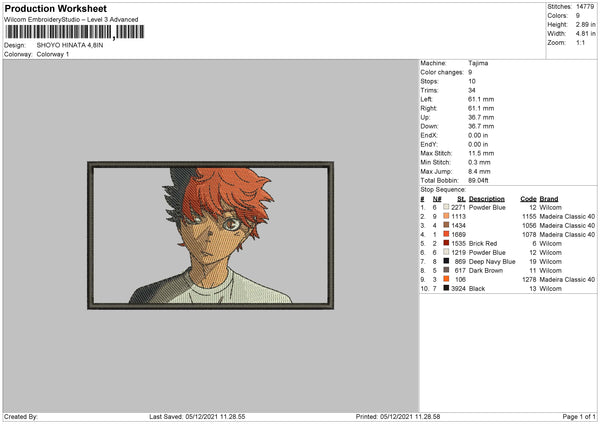Click the 'Code' column header
The width and height of the screenshot is (600, 424).
(528, 199)
